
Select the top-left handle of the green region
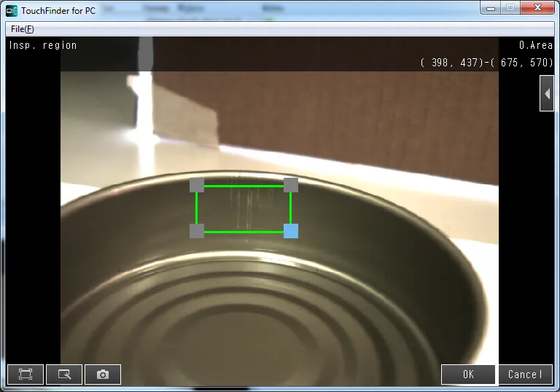(197, 185)
